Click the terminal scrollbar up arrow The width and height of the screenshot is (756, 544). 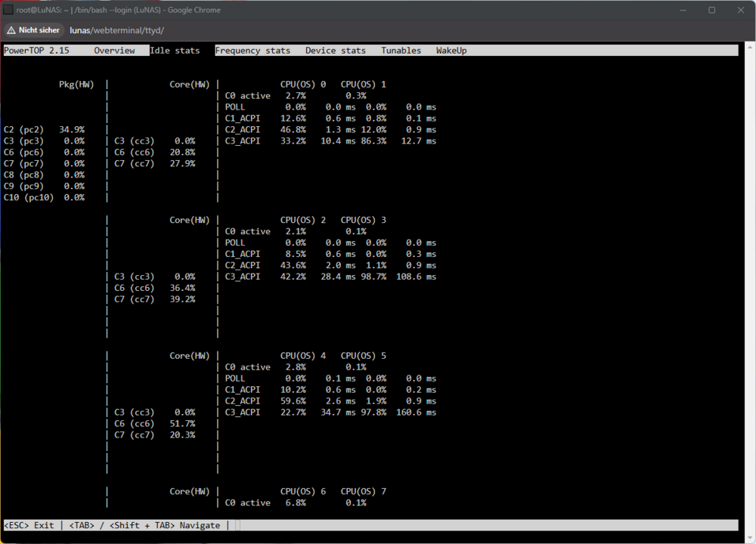[x=750, y=47]
